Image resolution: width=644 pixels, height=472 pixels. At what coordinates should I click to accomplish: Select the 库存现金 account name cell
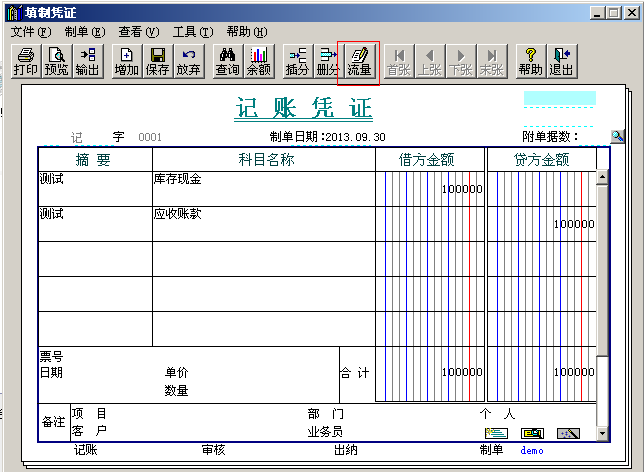pyautogui.click(x=263, y=188)
